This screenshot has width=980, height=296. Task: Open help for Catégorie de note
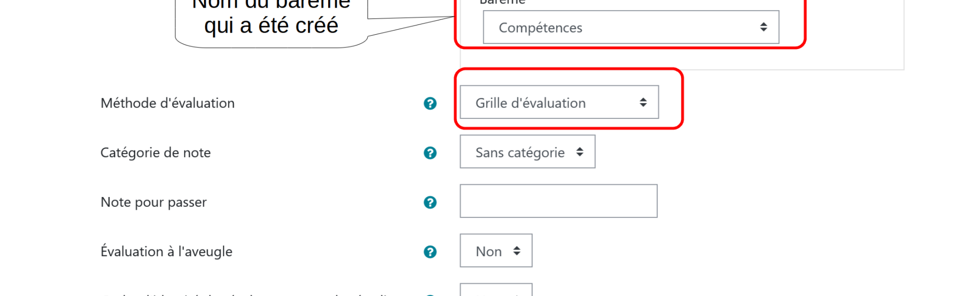click(430, 153)
